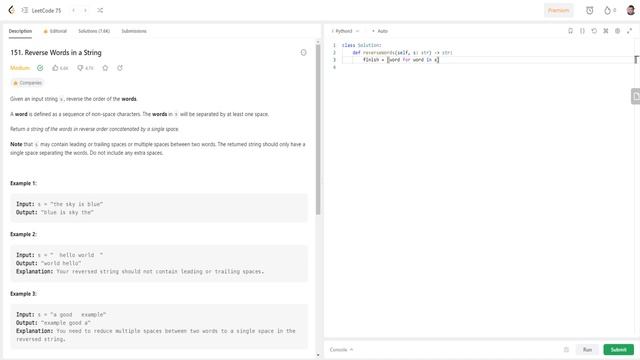
Task: Add problem to favorites with star icon
Action: 105,68
